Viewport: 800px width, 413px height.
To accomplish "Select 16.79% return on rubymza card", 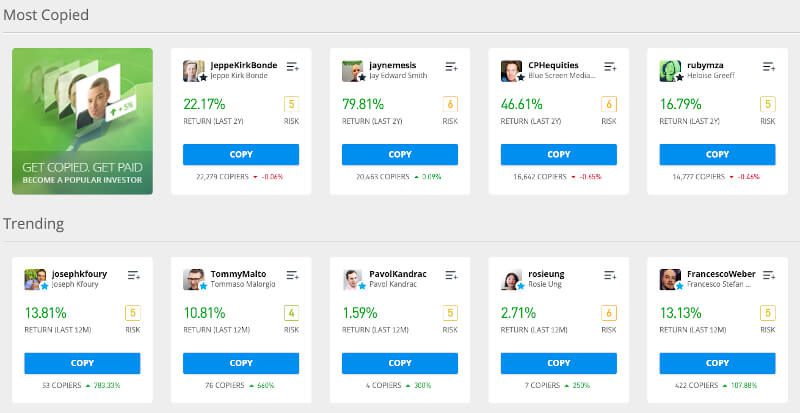I will [x=680, y=104].
